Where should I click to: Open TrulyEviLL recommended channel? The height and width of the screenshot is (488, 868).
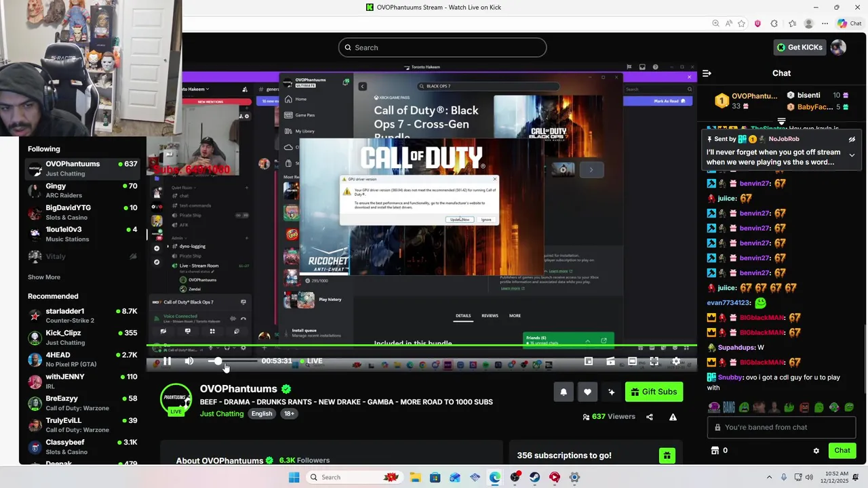(83, 425)
